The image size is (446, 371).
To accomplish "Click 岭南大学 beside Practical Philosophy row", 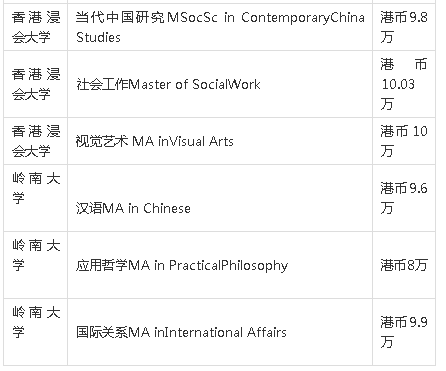I will [x=36, y=265].
